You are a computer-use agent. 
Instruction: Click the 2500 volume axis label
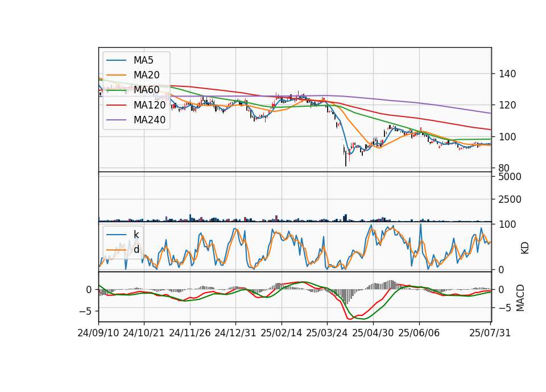(510, 199)
